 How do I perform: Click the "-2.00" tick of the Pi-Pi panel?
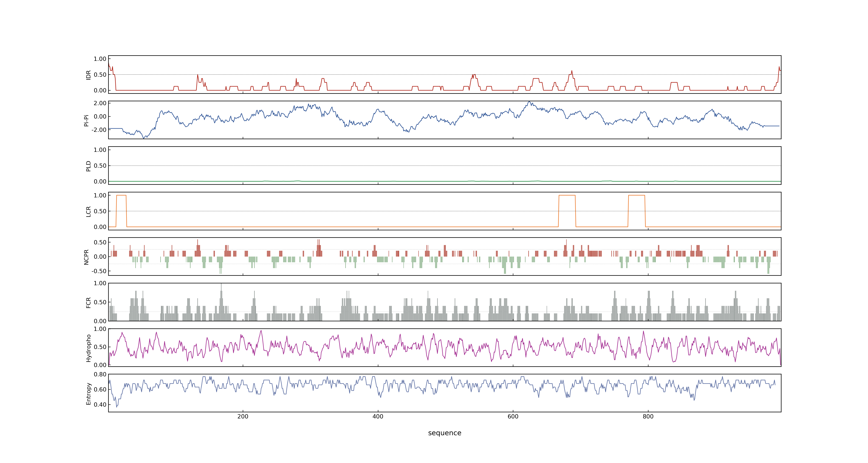(99, 130)
